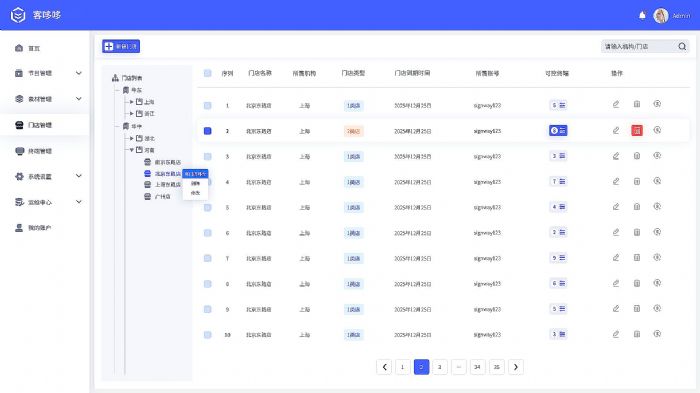Expand the 湖北 tree node arrow

click(132, 138)
